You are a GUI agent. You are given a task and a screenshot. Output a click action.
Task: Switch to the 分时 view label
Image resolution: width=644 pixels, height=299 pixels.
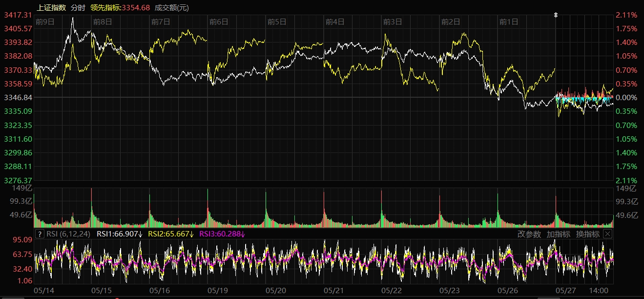pos(78,7)
